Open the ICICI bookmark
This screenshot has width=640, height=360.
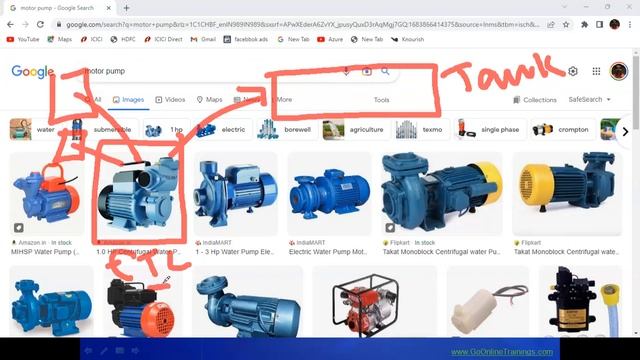click(x=91, y=39)
